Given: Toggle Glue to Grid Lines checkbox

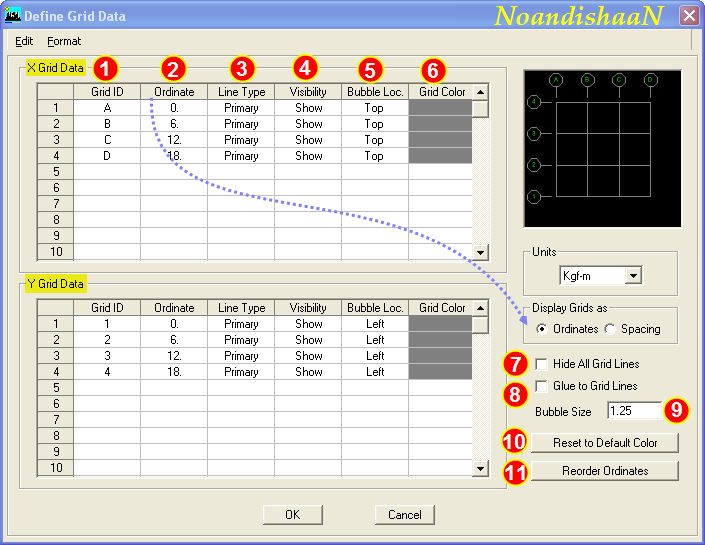Looking at the screenshot, I should click(x=542, y=386).
